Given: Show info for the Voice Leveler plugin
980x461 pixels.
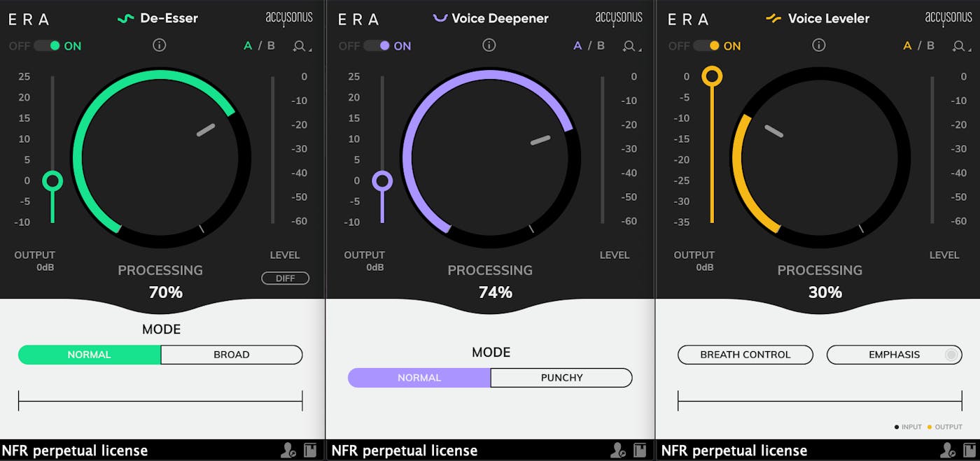Looking at the screenshot, I should click(819, 45).
